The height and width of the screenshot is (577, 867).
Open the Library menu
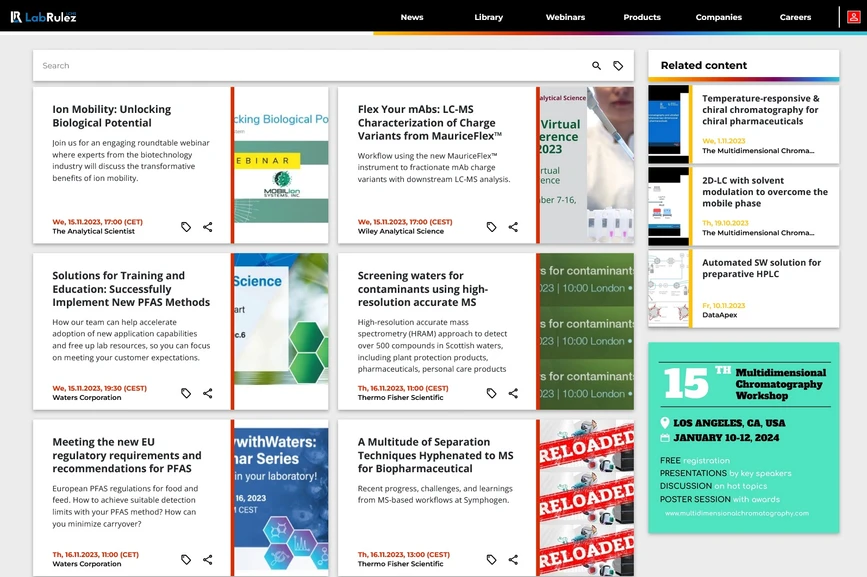click(489, 17)
